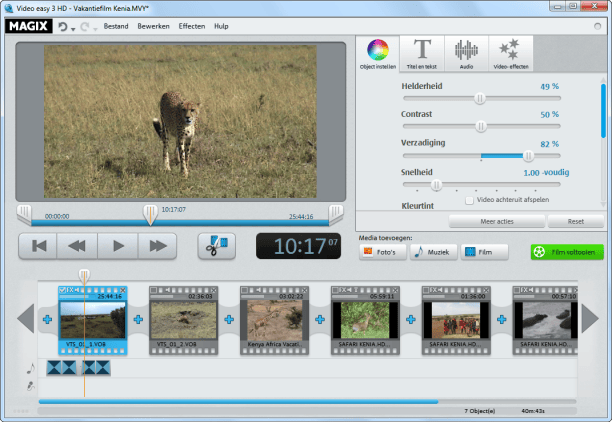Click speaker icon on the 00:57:10 clip
Viewport: 612px width, 422px height.
tap(531, 290)
